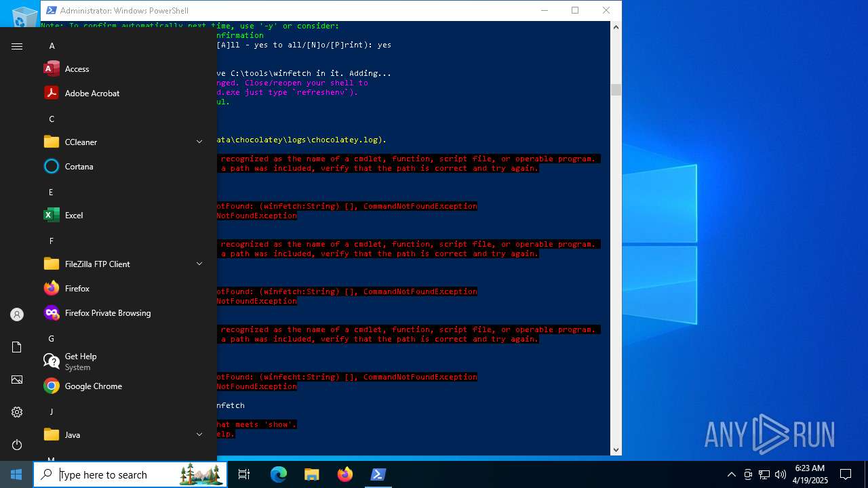Screen dimensions: 868x488
Task: Click the PowerShell title bar icon
Action: 51,10
